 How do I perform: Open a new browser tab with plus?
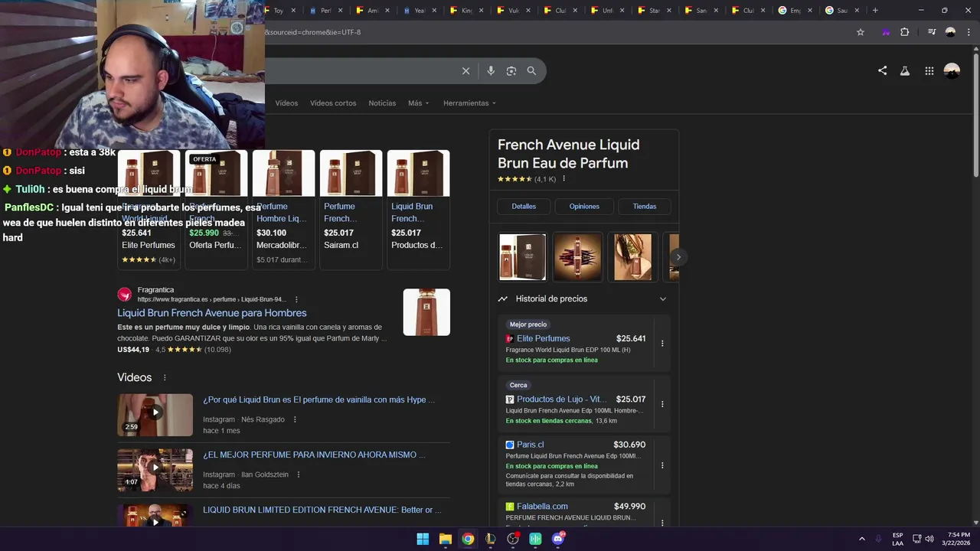(875, 10)
